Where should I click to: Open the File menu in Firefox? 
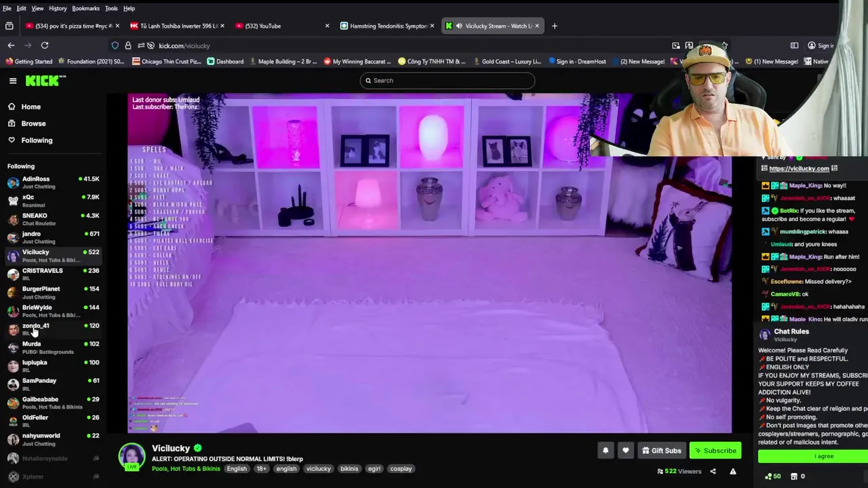(7, 8)
